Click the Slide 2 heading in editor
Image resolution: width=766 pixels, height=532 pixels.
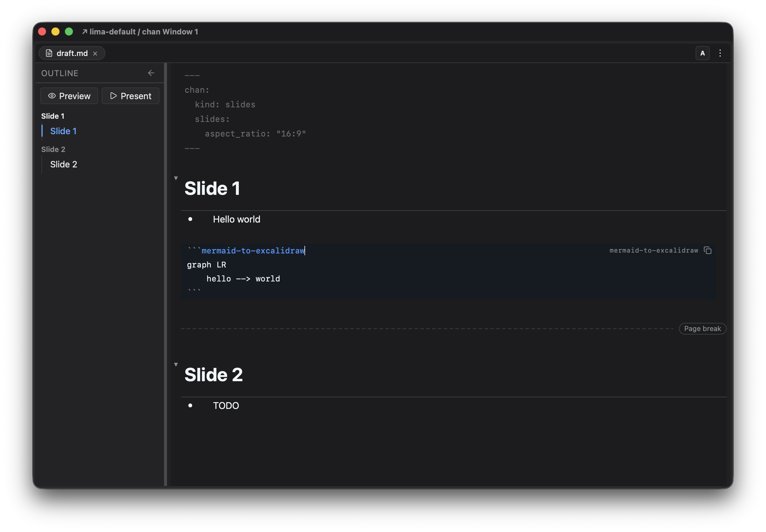point(213,375)
